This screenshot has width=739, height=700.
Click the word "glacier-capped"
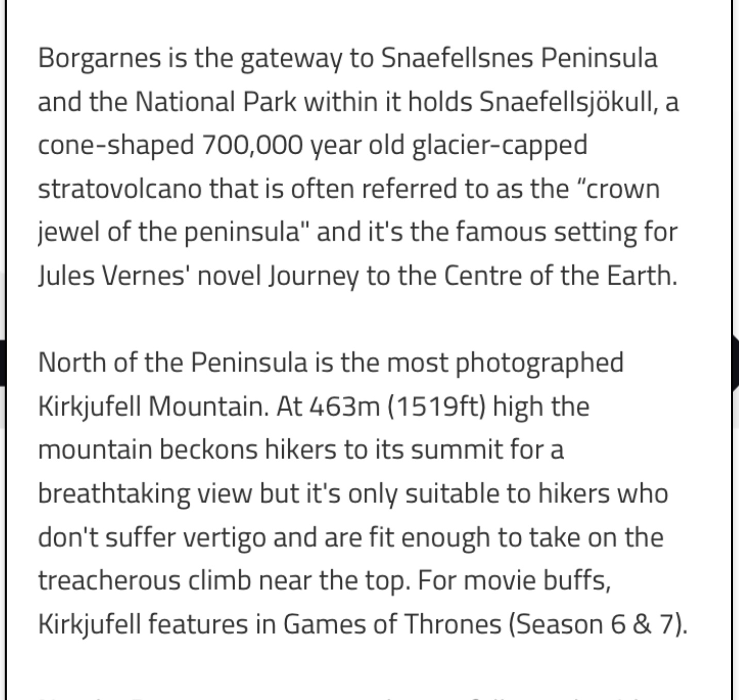pos(499,145)
